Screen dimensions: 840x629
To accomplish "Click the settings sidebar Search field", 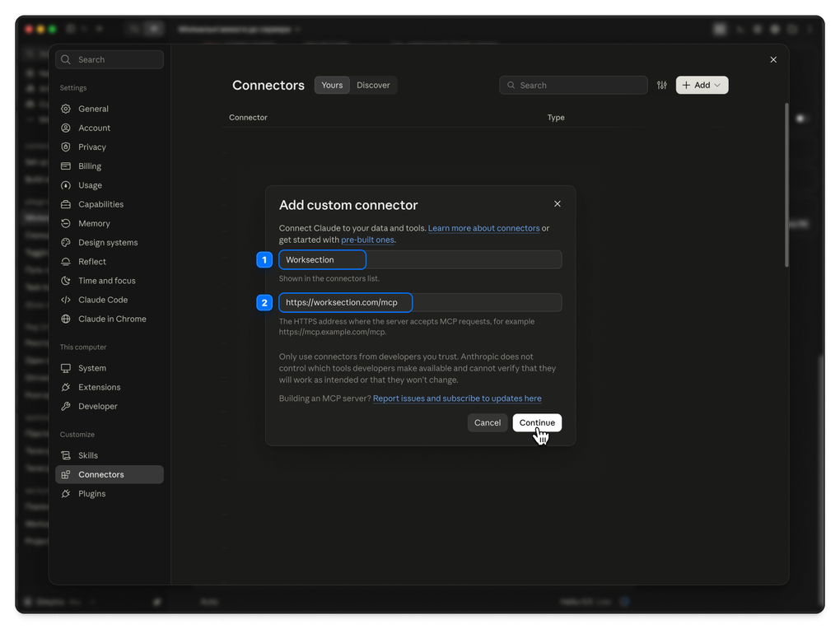I will click(x=110, y=59).
